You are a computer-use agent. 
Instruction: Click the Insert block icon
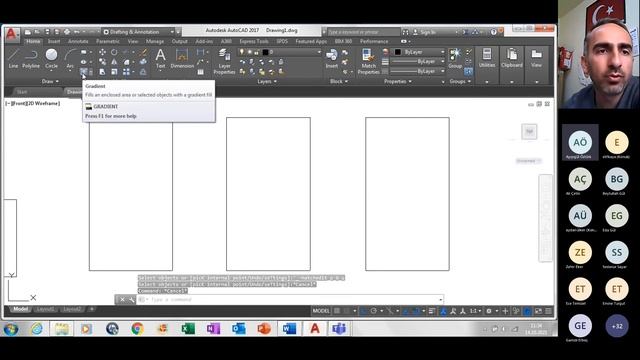[x=332, y=58]
